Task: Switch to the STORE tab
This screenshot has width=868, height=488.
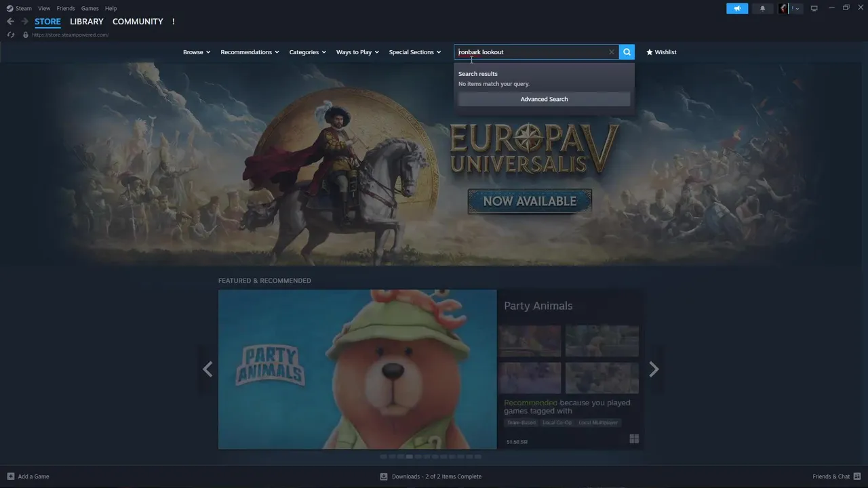Action: (x=47, y=22)
